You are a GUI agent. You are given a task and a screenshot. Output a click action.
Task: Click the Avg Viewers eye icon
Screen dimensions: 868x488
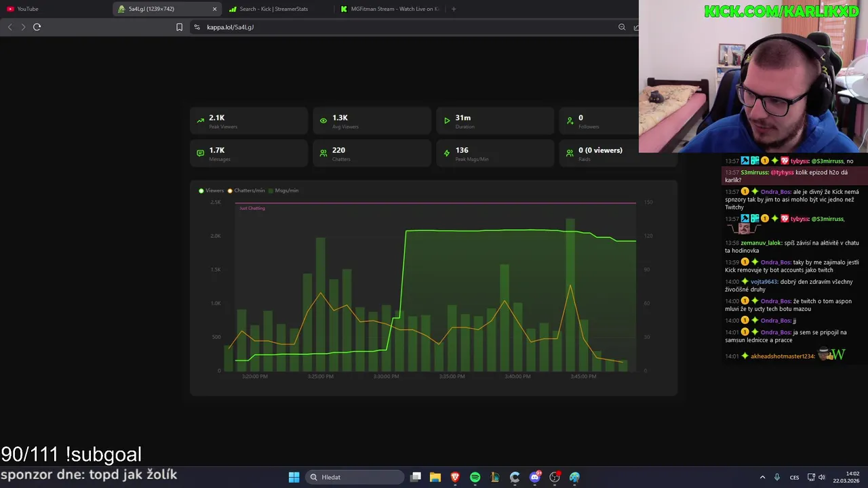click(x=323, y=121)
